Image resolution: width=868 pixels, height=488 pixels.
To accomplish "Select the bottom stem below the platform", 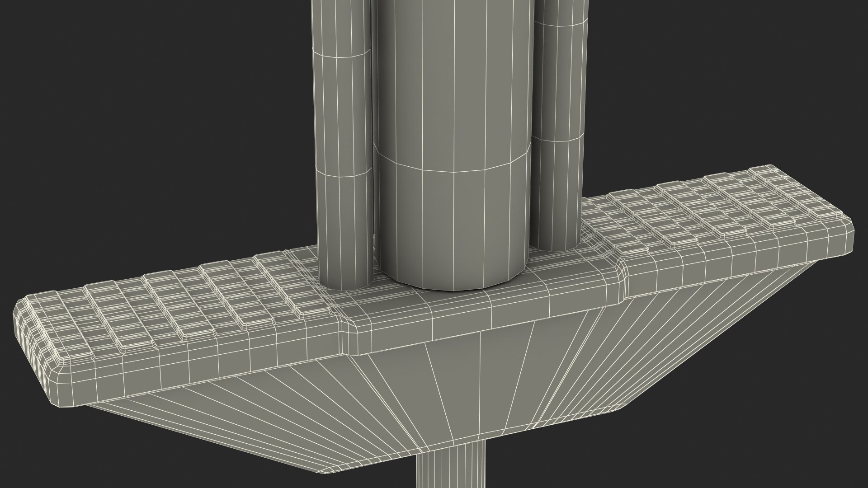I will click(451, 472).
